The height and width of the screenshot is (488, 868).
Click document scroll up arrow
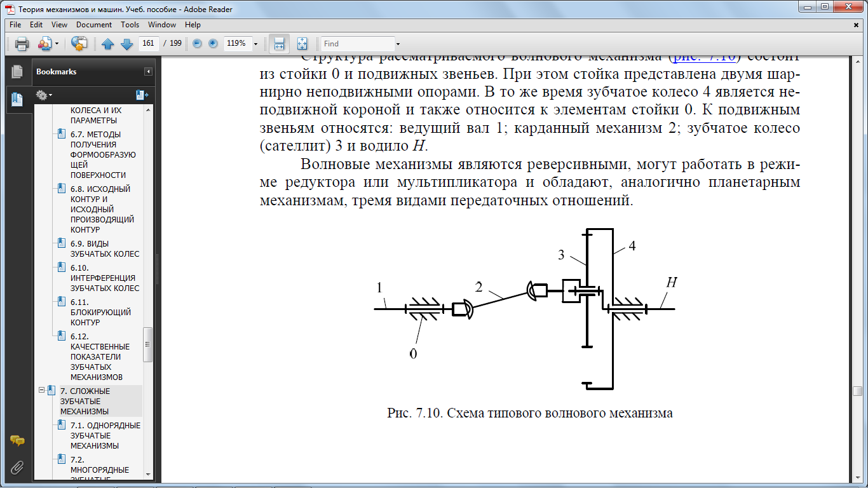857,62
